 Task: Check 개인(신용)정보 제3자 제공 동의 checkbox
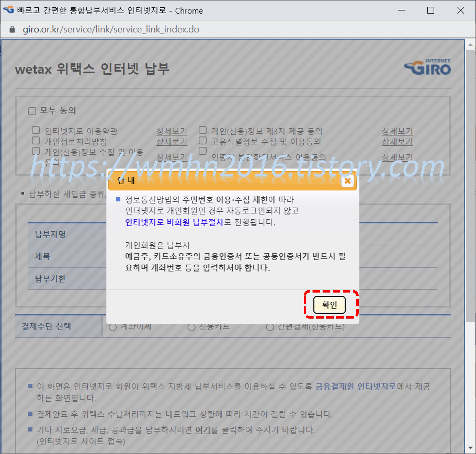[203, 130]
